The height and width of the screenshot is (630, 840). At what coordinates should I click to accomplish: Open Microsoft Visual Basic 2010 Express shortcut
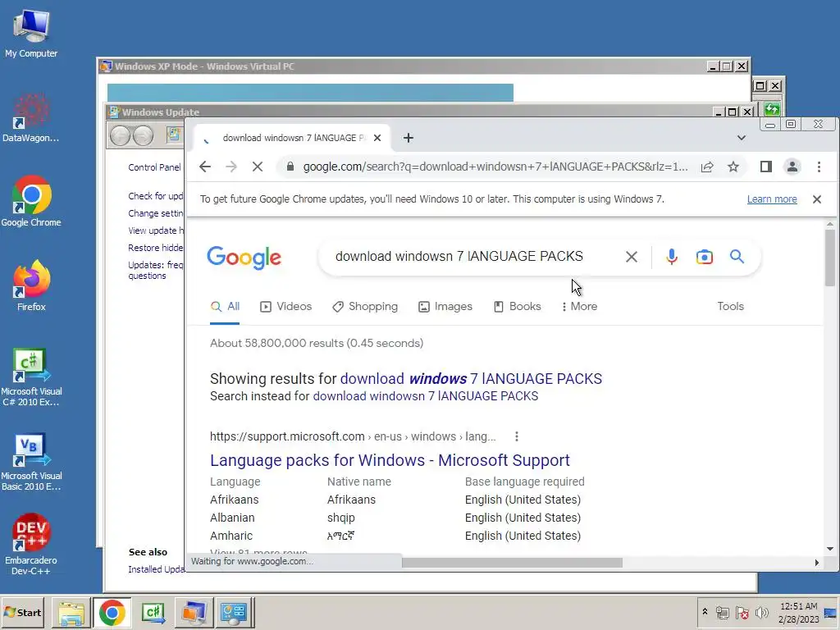[31, 462]
